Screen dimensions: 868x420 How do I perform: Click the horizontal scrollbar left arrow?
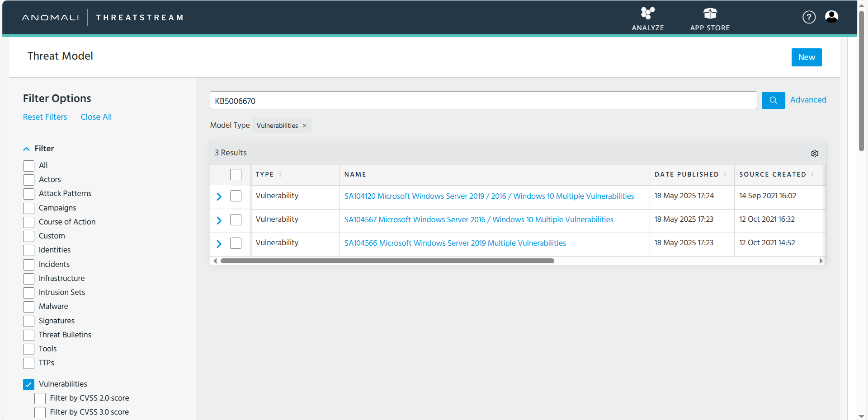[215, 261]
